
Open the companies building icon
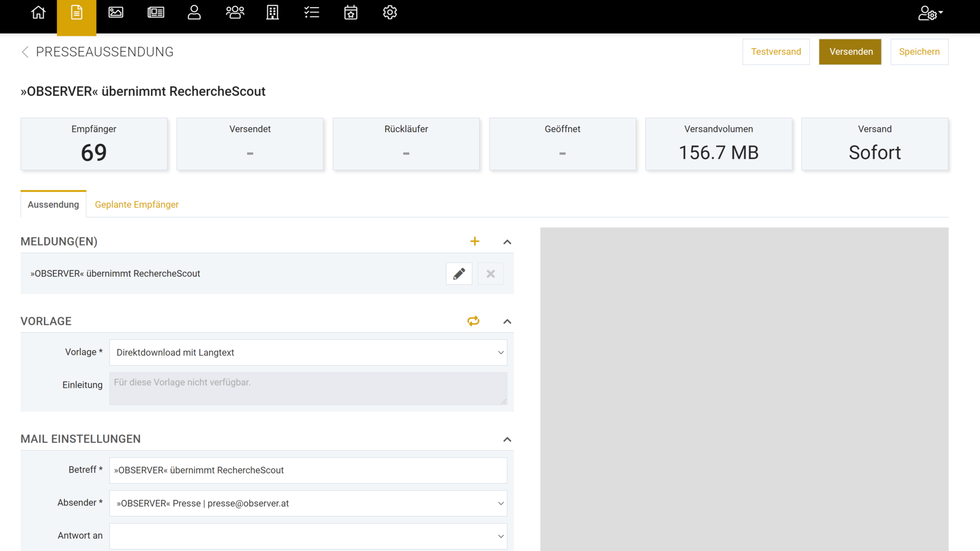pos(273,12)
